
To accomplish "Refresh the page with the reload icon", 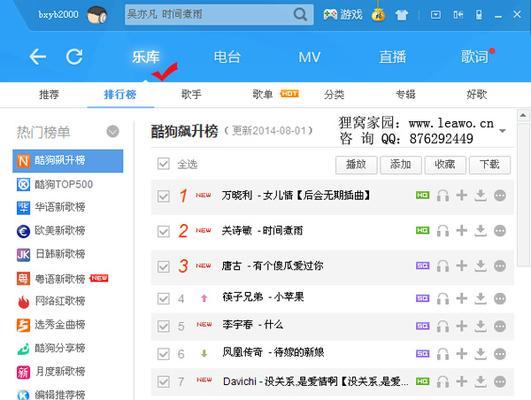I will pyautogui.click(x=74, y=57).
